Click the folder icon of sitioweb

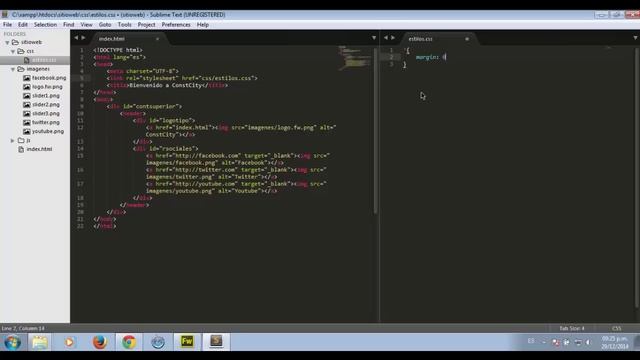click(x=16, y=42)
